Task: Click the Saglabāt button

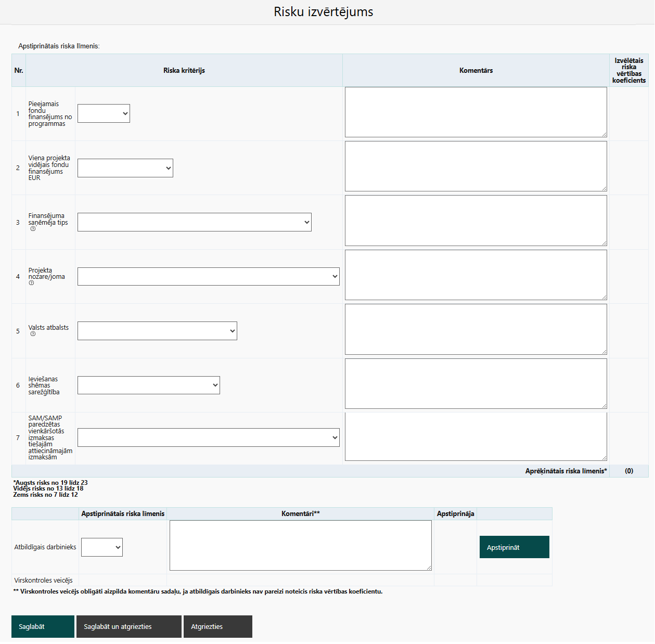Action: [43, 626]
